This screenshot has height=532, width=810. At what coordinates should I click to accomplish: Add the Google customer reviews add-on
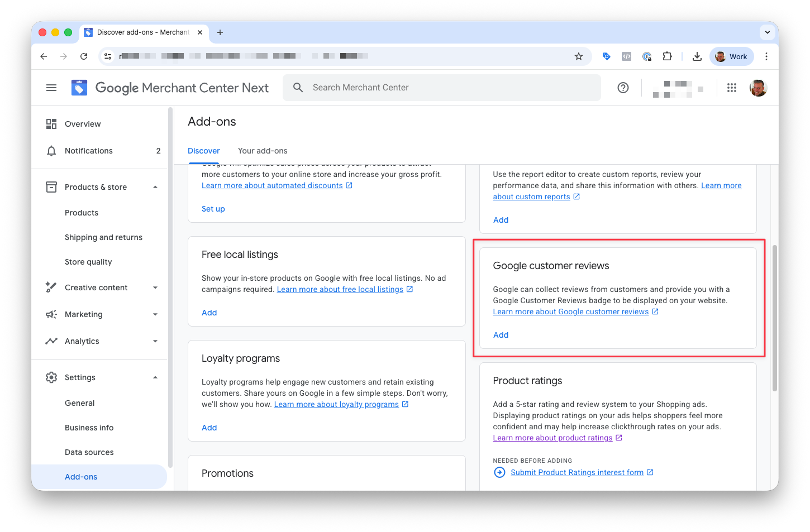click(x=501, y=335)
